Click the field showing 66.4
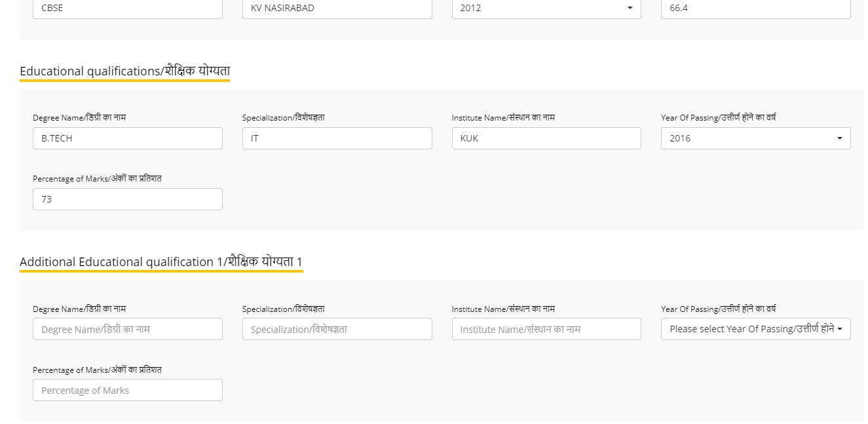 (x=755, y=9)
